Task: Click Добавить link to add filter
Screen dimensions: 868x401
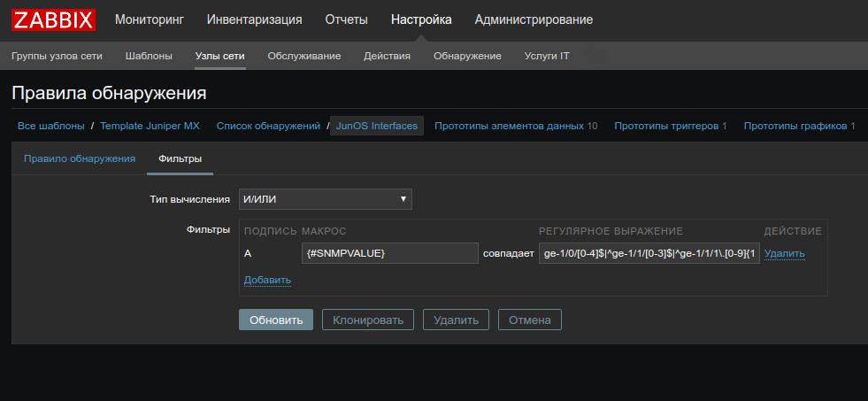Action: pyautogui.click(x=267, y=280)
